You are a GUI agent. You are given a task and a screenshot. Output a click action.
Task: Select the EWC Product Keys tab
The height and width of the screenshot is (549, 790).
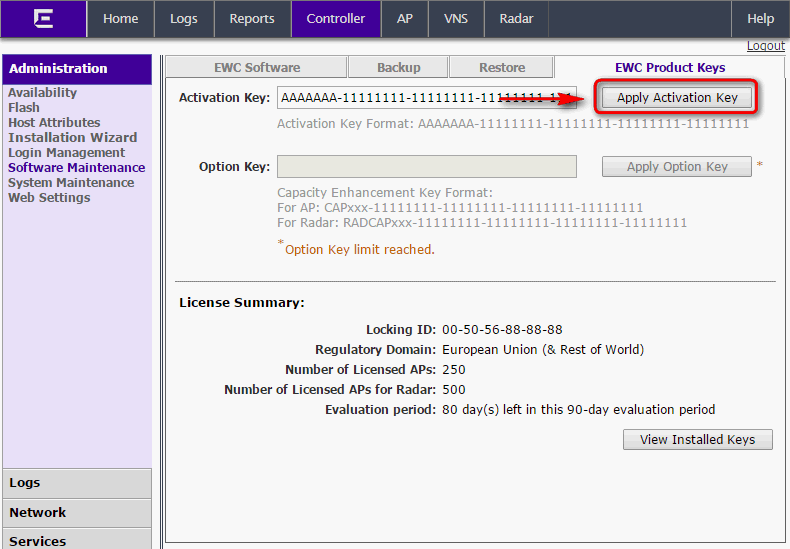(x=670, y=67)
